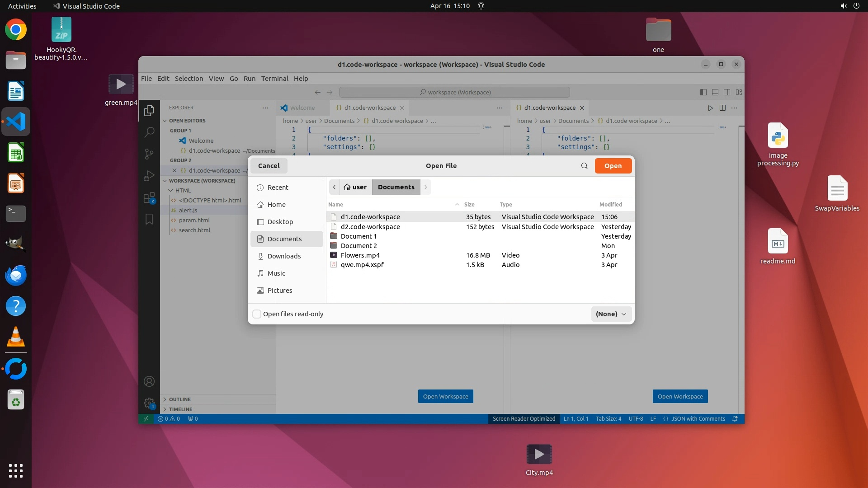Open the Terminal menu
This screenshot has height=488, width=868.
tap(274, 79)
